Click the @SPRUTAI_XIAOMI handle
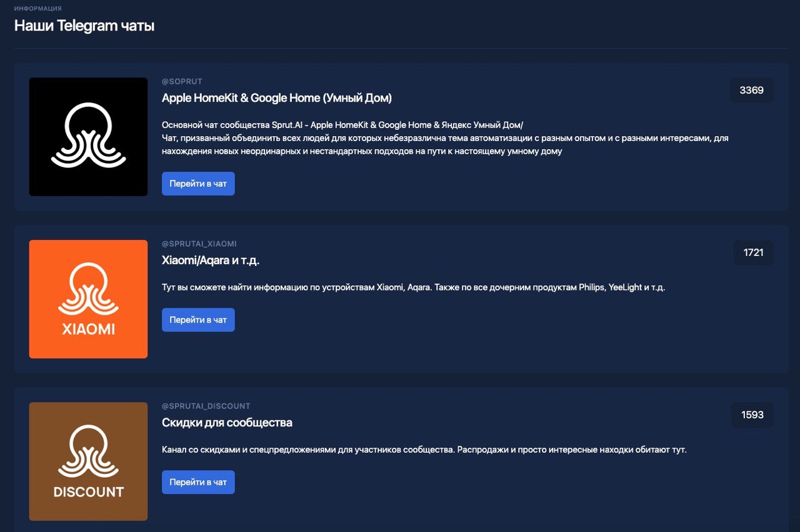 click(199, 244)
